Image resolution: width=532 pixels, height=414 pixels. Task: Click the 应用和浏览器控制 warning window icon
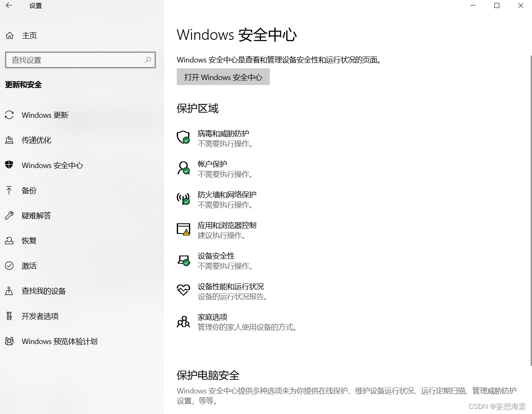tap(183, 229)
